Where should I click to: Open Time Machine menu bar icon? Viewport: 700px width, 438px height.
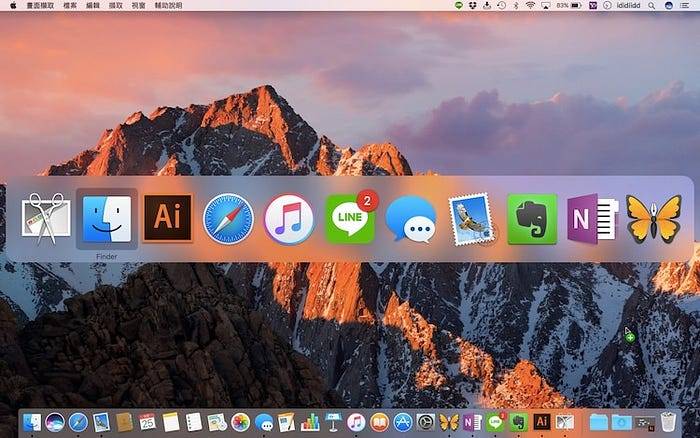tap(502, 5)
